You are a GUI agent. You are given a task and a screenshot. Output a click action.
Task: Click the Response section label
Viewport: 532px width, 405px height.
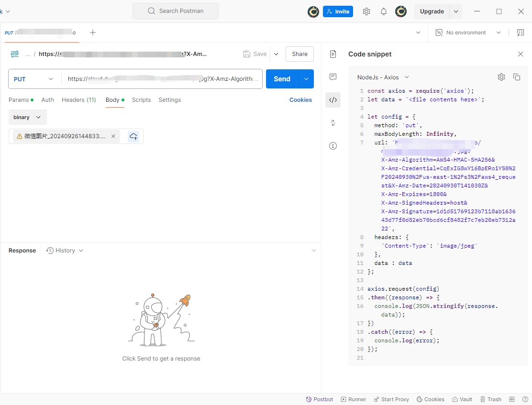click(x=22, y=251)
